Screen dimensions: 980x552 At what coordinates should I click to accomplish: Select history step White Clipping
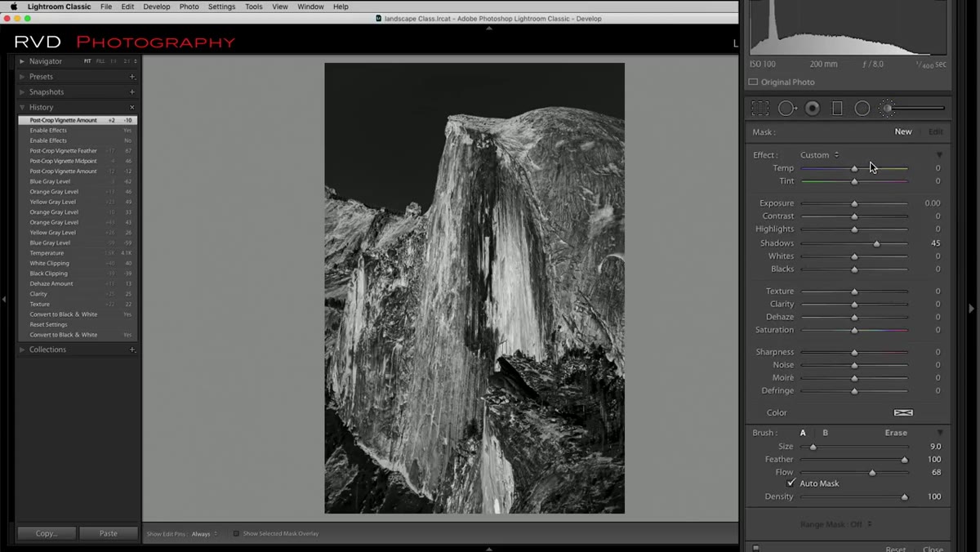pyautogui.click(x=78, y=263)
